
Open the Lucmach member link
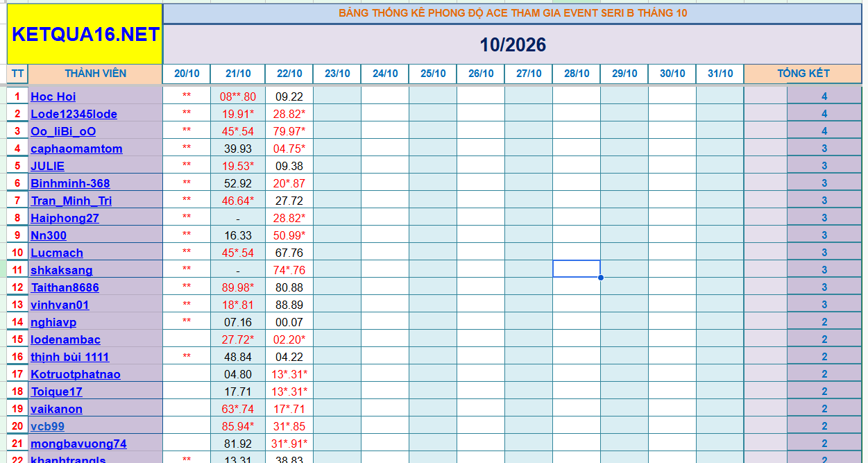(57, 253)
